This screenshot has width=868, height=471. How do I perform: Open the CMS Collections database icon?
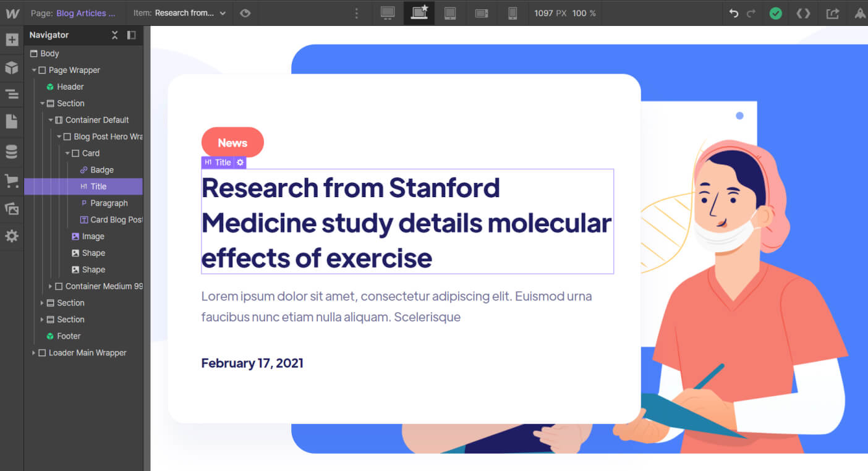point(12,152)
